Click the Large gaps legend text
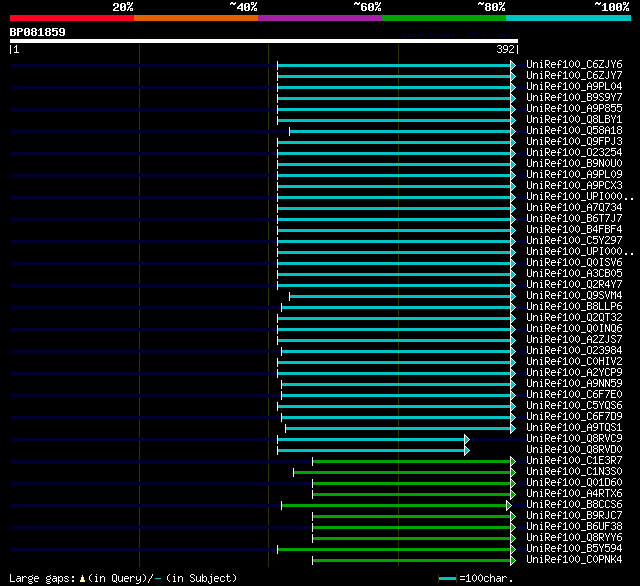The image size is (640, 586). 123,578
